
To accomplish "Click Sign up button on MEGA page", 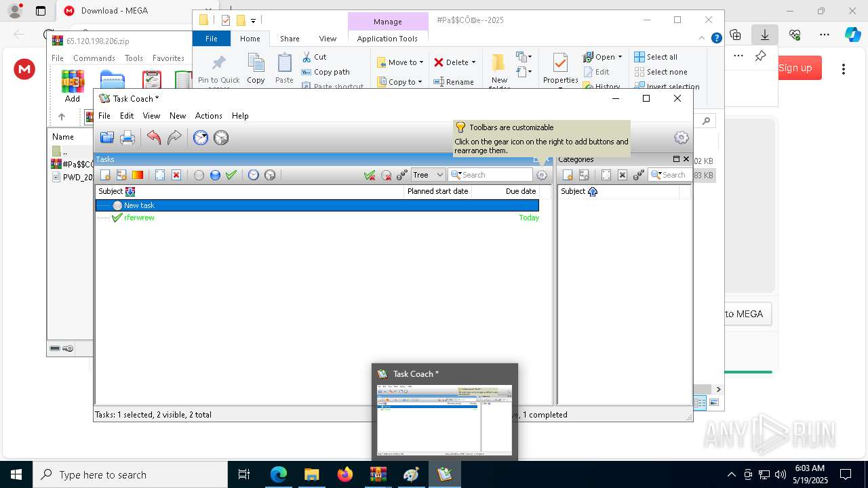I will 795,68.
